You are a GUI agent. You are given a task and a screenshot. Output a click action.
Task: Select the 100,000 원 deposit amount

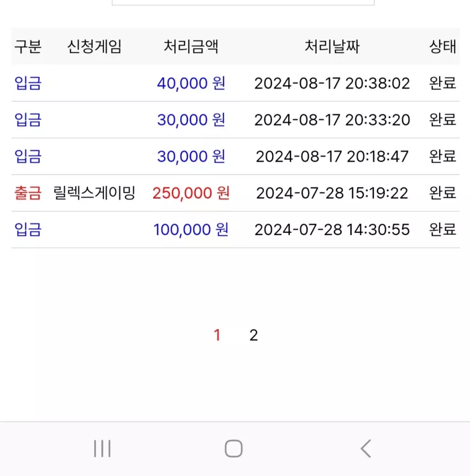(191, 230)
